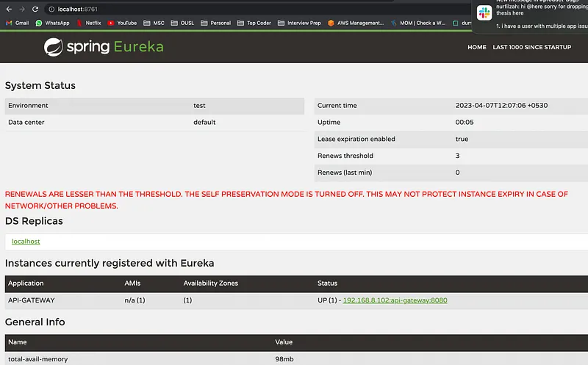
Task: Open the Interview Prep bookmark folder
Action: click(x=299, y=23)
